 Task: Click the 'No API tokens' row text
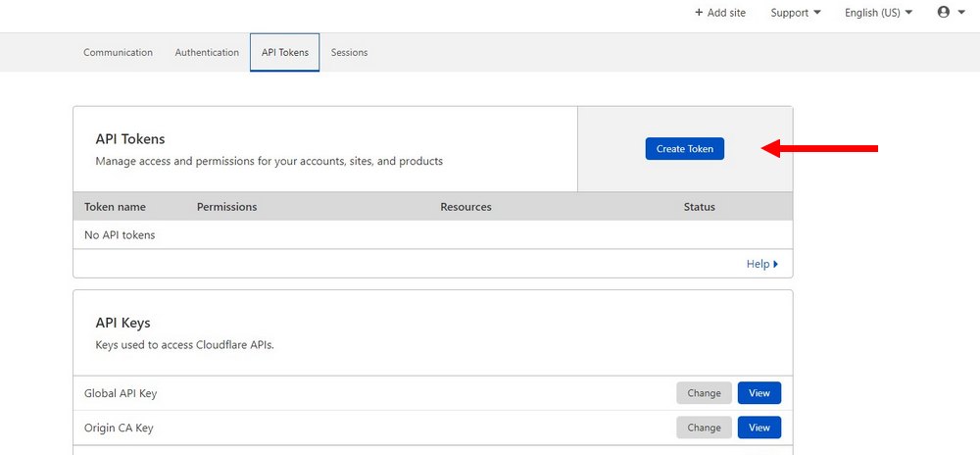[x=120, y=235]
